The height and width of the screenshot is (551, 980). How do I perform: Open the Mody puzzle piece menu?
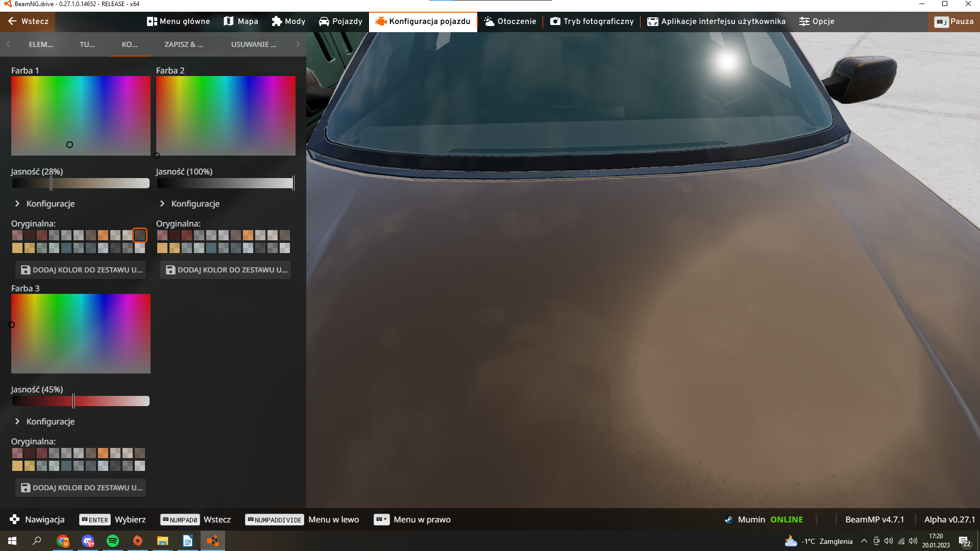[x=288, y=21]
